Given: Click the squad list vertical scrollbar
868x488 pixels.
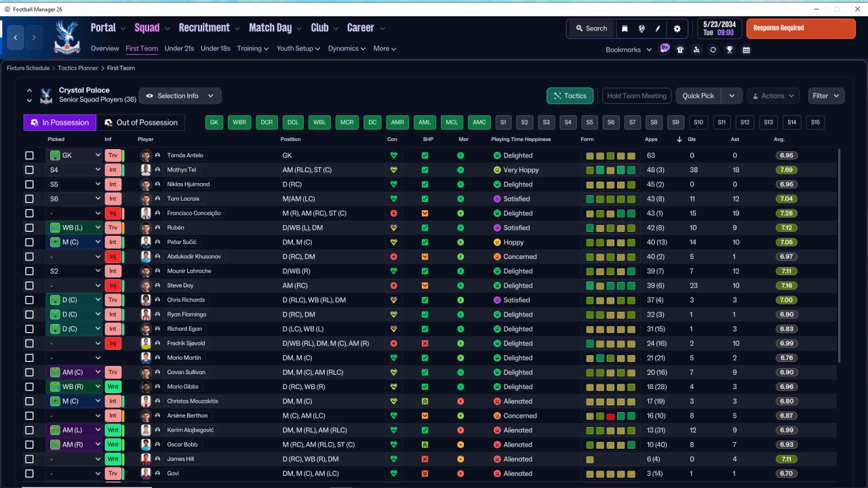Looking at the screenshot, I should point(839,256).
